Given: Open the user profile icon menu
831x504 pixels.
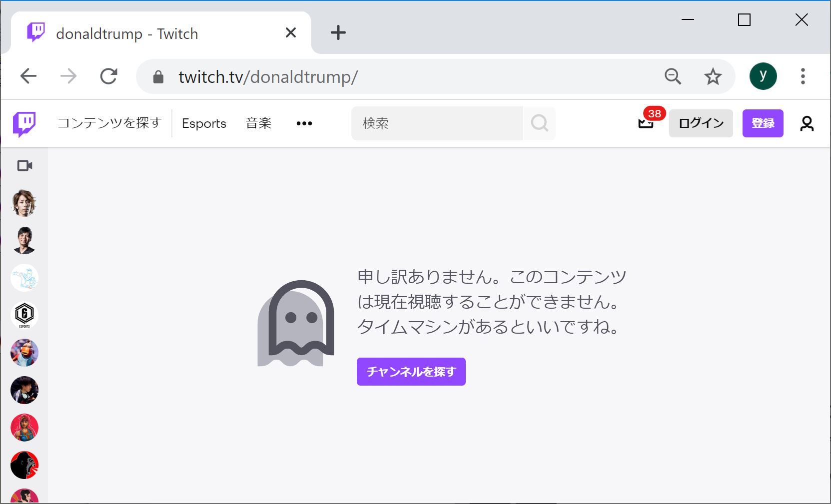Looking at the screenshot, I should point(807,123).
